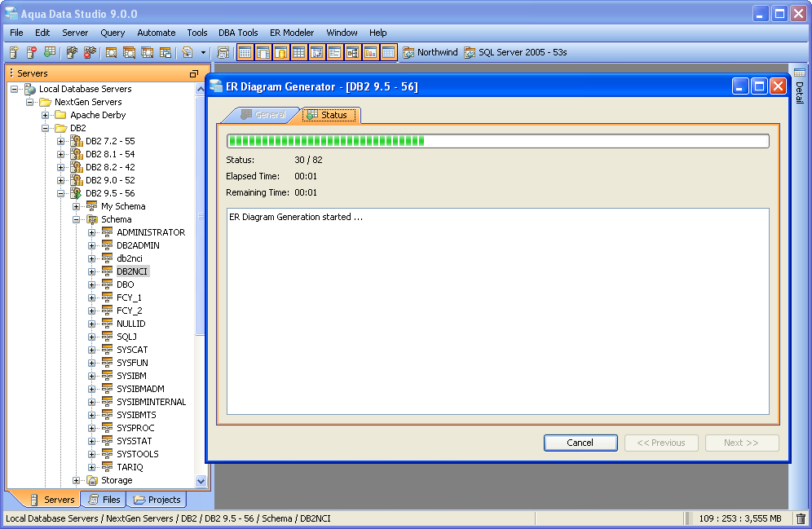
Task: Click the calculator-style toolbar icon
Action: click(223, 52)
